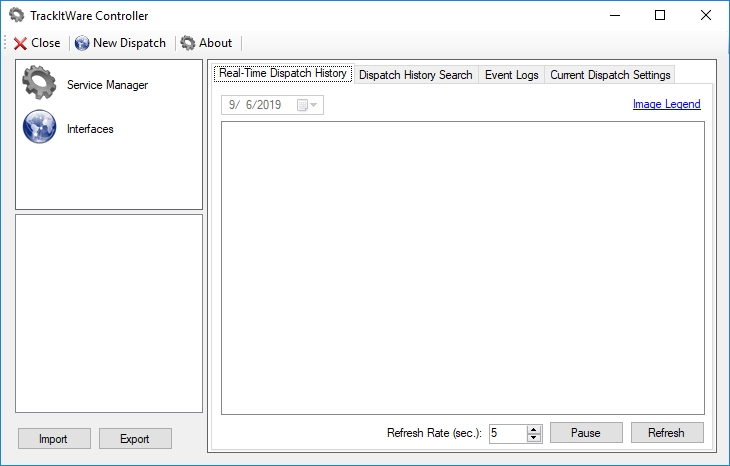Open the calendar dropdown on the date picker
The height and width of the screenshot is (466, 730).
(x=307, y=105)
